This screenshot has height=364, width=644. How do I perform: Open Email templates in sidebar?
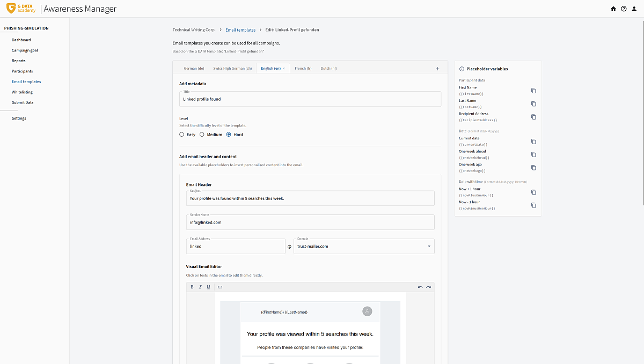tap(26, 81)
